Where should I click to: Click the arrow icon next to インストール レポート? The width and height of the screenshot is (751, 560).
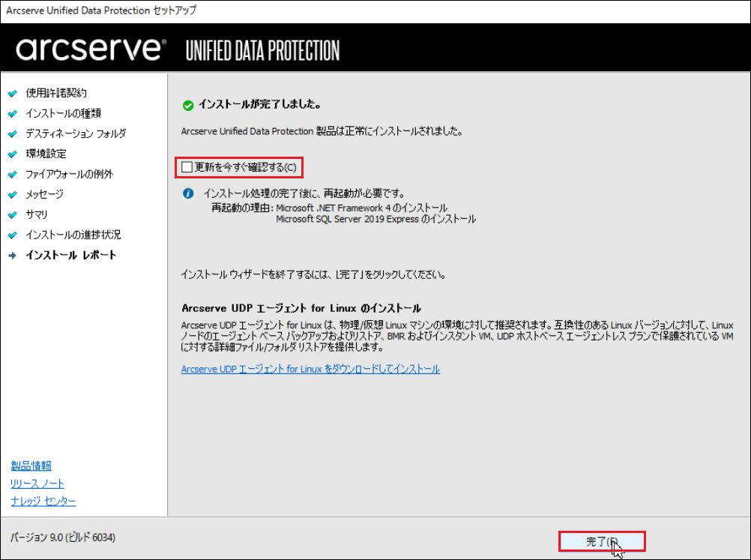pos(13,256)
